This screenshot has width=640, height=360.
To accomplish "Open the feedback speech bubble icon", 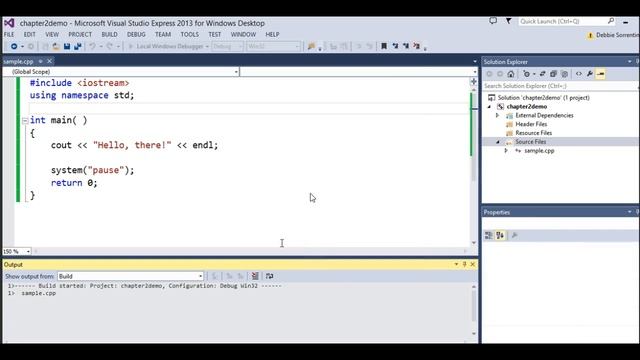I will (x=493, y=21).
